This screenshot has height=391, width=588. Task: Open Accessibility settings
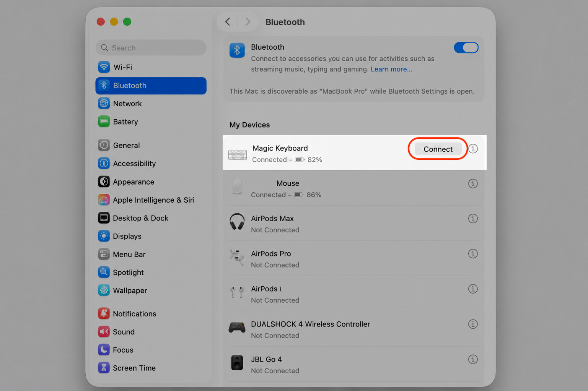tap(151, 164)
